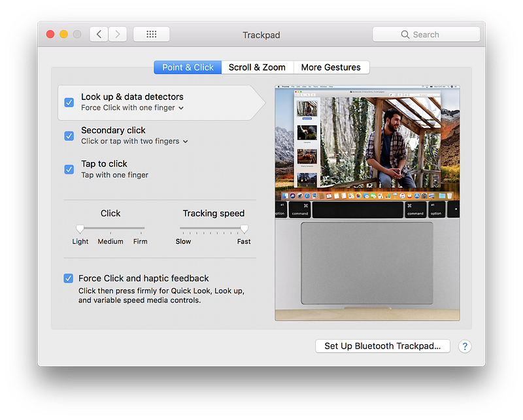Uncheck the Secondary click checkbox
This screenshot has width=523, height=420.
pos(69,136)
